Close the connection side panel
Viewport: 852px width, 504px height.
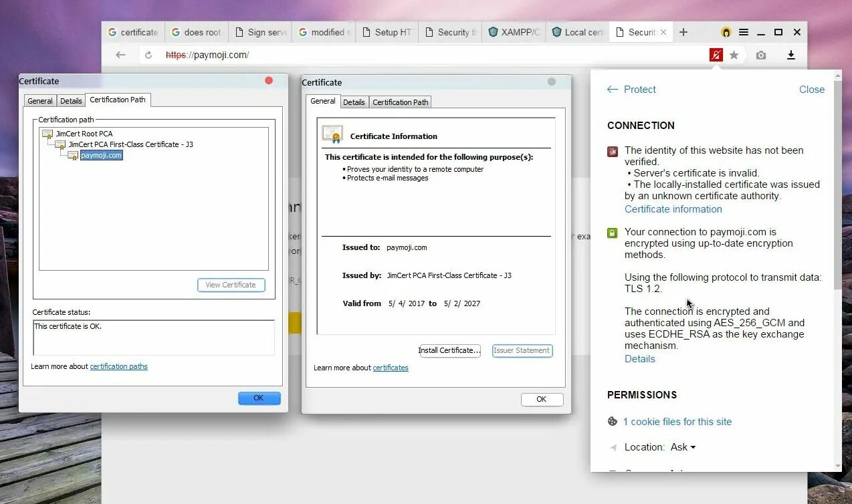[x=811, y=90]
